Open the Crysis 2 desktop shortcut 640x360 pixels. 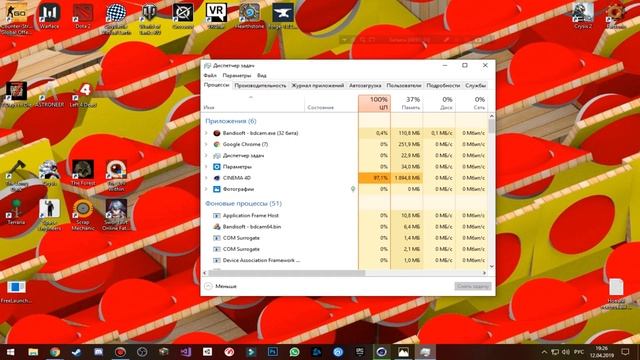pos(583,16)
